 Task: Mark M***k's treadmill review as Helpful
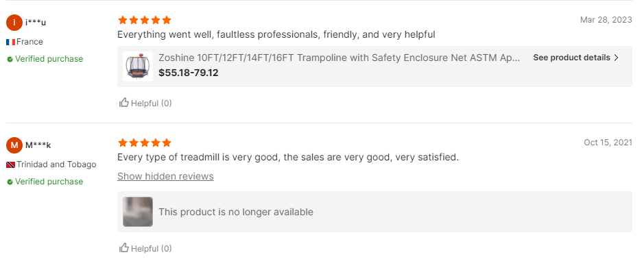tap(145, 248)
